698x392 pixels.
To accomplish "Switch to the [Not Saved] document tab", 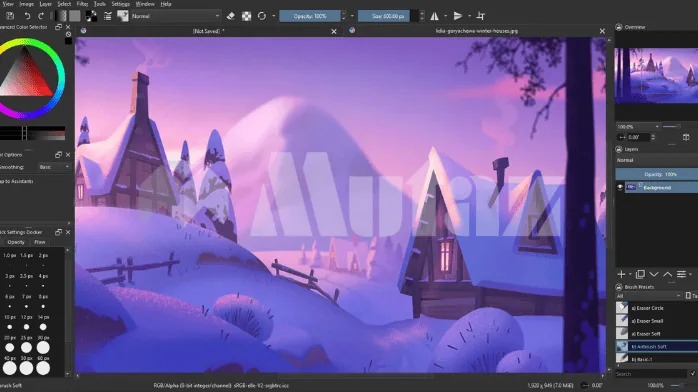I will (208, 31).
